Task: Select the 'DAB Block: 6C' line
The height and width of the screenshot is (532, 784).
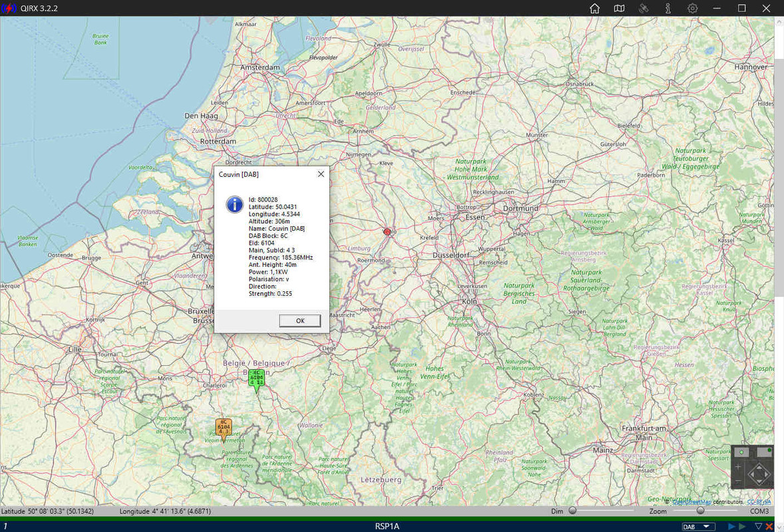Action: [x=268, y=236]
